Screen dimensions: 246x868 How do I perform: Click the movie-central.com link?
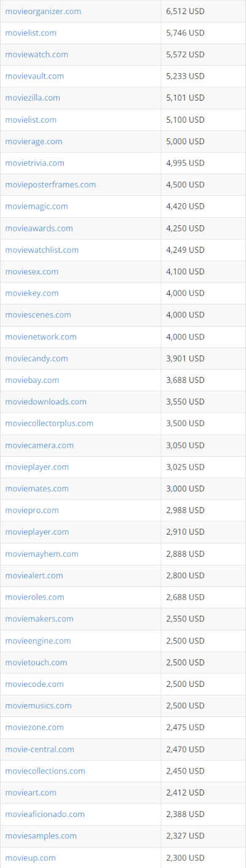(39, 749)
